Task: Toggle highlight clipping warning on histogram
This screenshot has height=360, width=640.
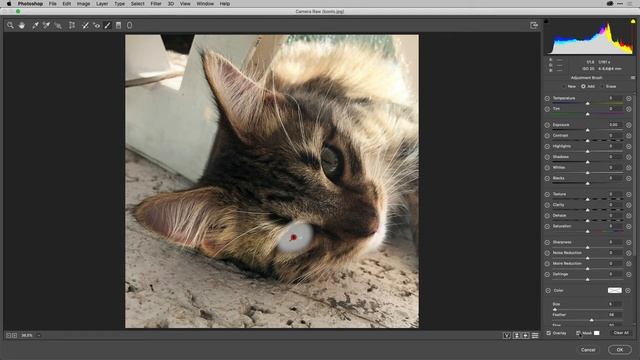Action: [x=633, y=21]
